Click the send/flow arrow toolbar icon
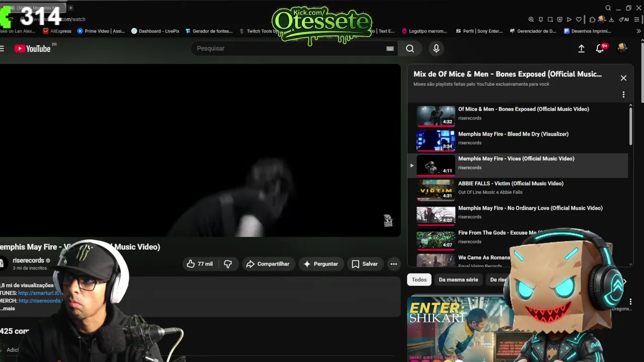 tap(569, 20)
